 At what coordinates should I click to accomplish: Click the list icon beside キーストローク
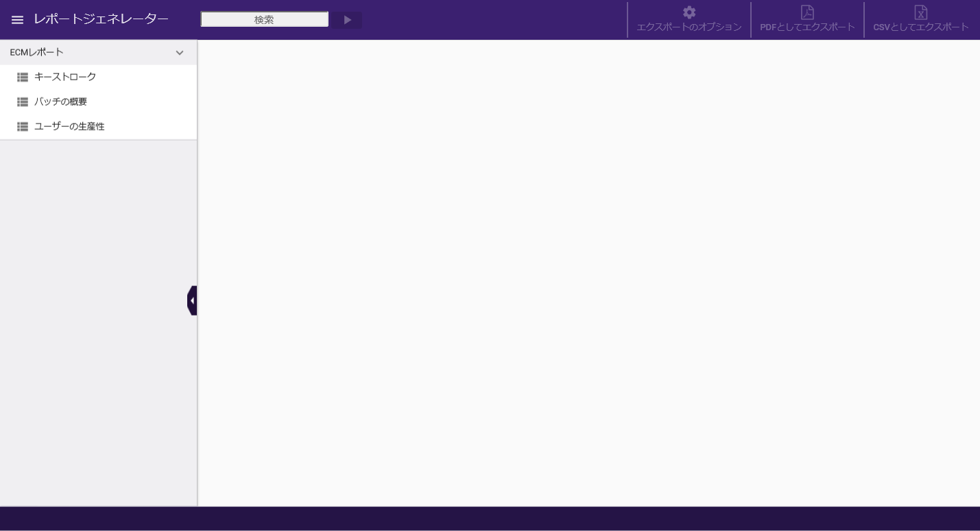point(23,78)
